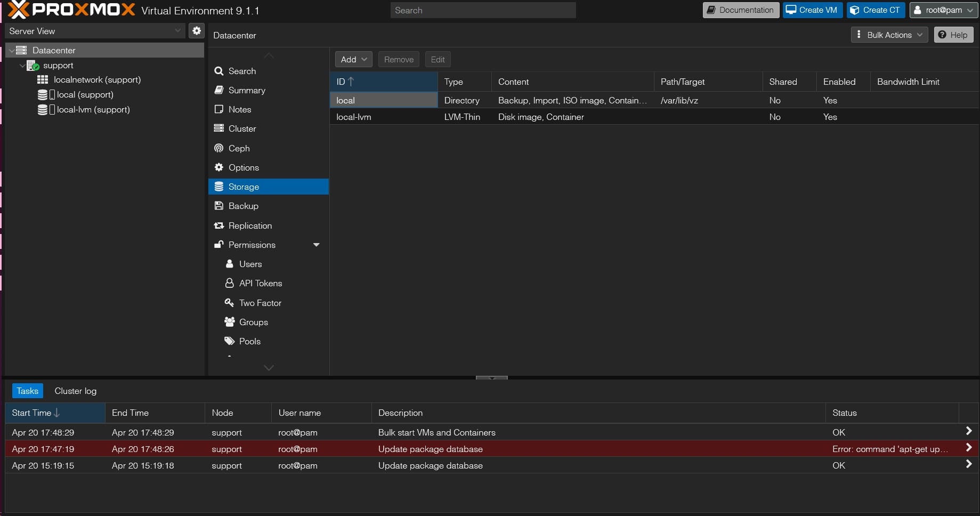Switch to the Cluster log tab

tap(75, 391)
